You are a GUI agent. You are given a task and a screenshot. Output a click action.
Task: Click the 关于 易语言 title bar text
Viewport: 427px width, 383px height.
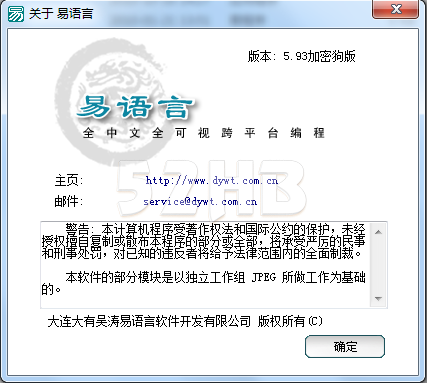coord(61,14)
